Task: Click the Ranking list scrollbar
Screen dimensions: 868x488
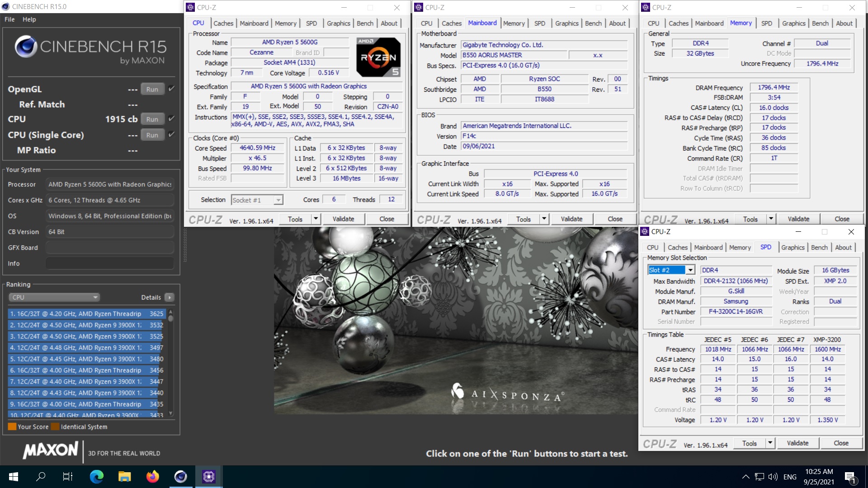Action: [x=171, y=363]
